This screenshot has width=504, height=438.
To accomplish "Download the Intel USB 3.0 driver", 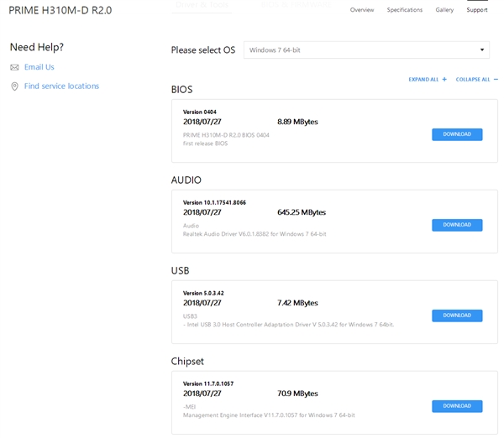I will (457, 315).
